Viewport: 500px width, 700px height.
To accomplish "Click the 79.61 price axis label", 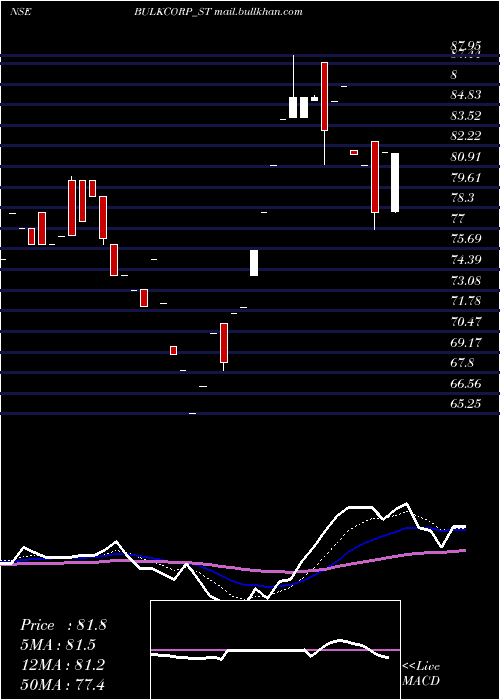I will coord(466,177).
